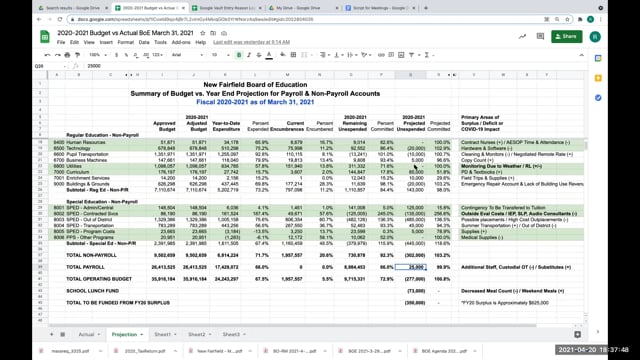Open comment history
Screen dimensions: 640x360
tap(540, 36)
